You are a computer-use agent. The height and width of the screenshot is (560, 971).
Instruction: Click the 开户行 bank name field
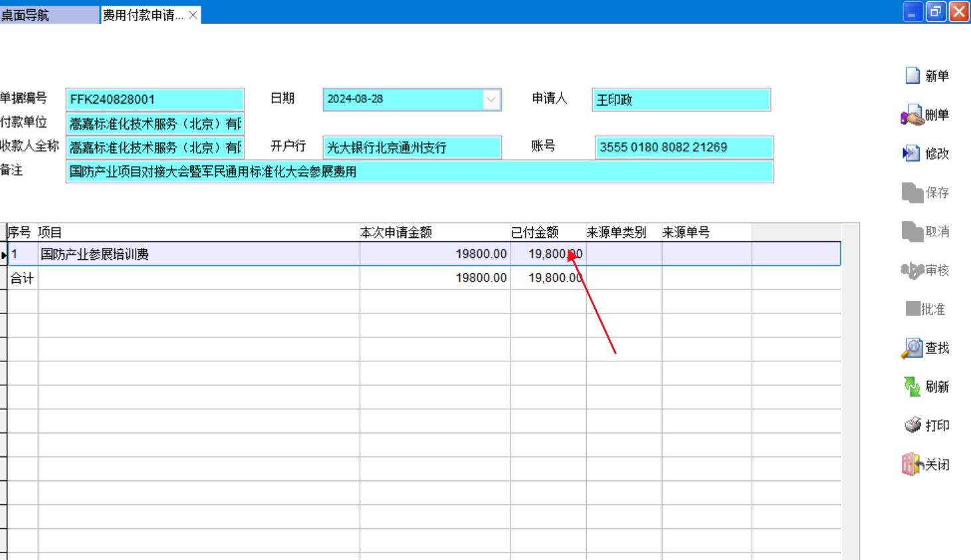(x=411, y=147)
